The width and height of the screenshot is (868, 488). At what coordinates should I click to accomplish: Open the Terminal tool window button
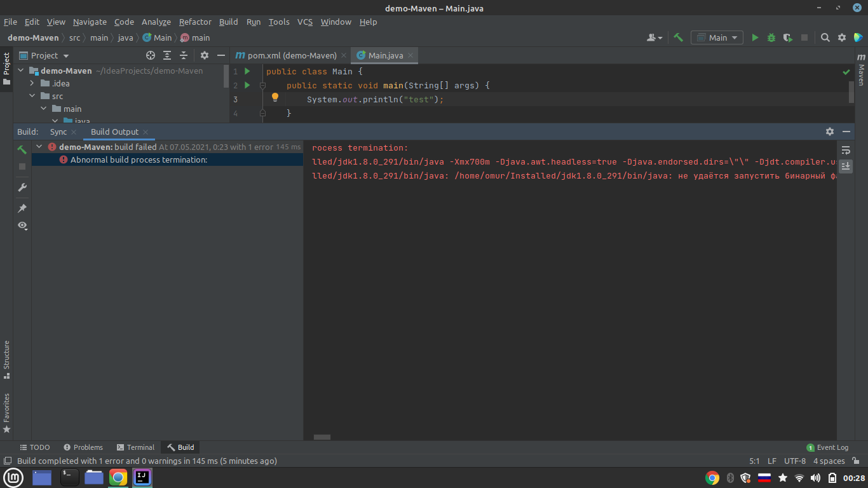pos(134,447)
